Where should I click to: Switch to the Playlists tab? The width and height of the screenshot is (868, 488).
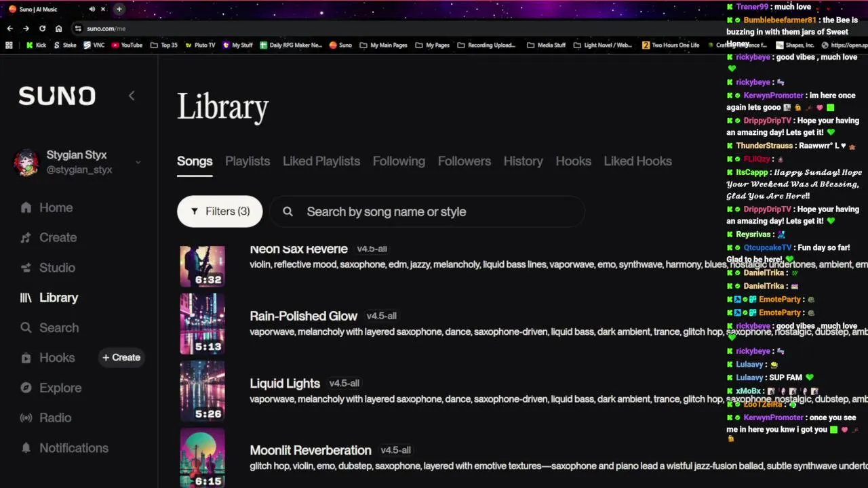pyautogui.click(x=248, y=161)
